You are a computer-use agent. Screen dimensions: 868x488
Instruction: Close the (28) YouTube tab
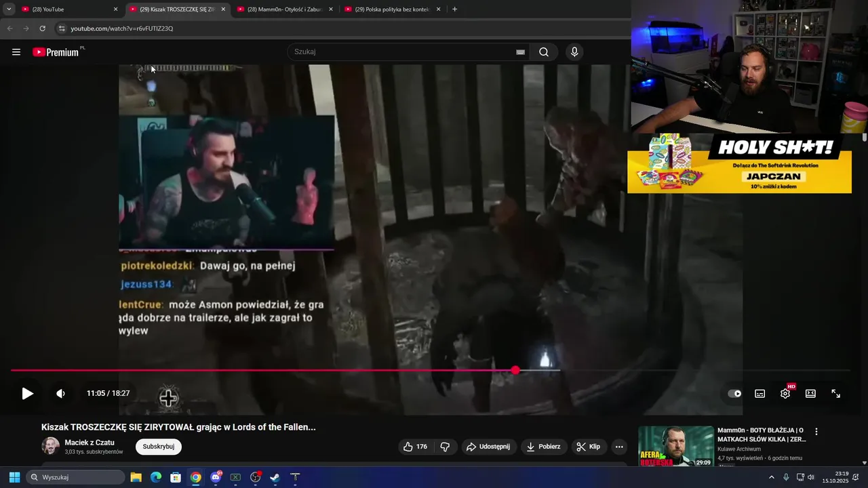point(115,9)
